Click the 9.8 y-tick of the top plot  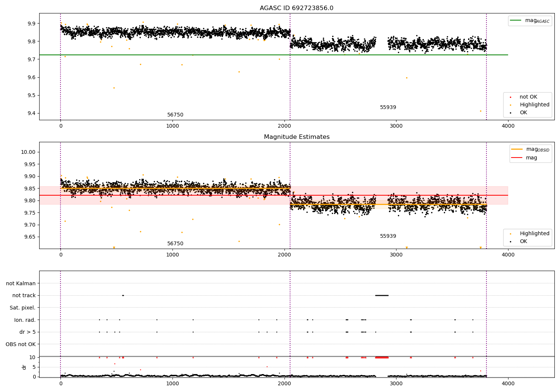click(31, 41)
